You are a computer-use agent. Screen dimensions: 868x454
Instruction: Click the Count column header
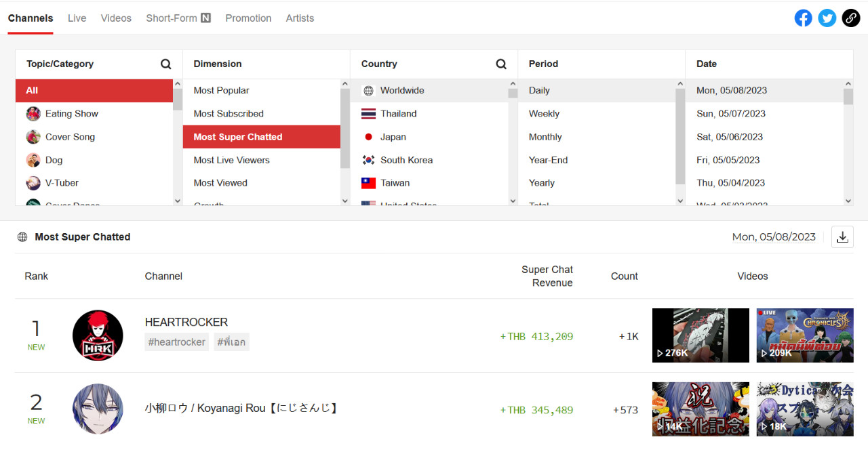pyautogui.click(x=625, y=276)
